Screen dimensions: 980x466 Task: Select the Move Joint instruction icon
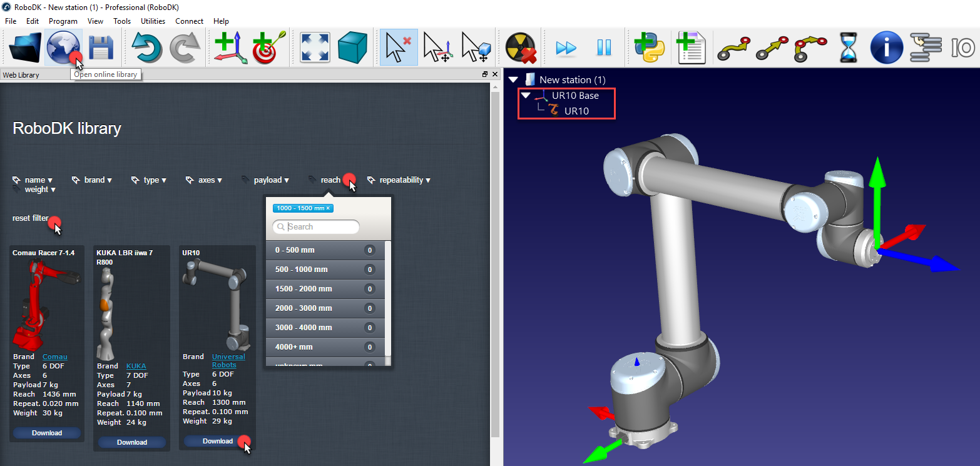(x=733, y=47)
